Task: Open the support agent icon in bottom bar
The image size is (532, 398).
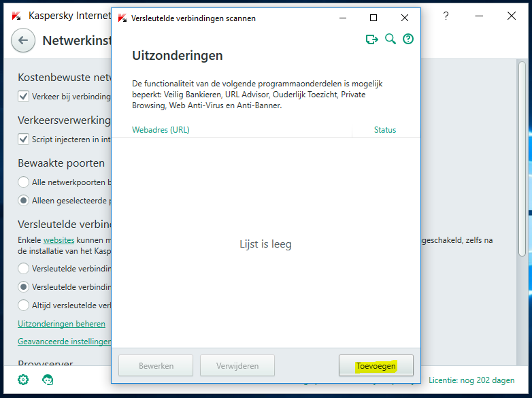Action: pyautogui.click(x=48, y=380)
